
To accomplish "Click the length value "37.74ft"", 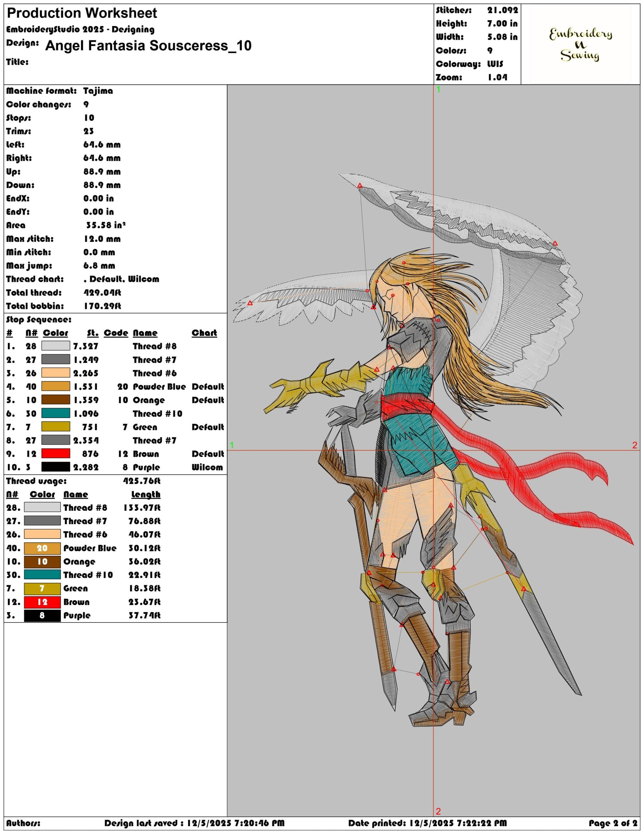I will click(x=145, y=615).
